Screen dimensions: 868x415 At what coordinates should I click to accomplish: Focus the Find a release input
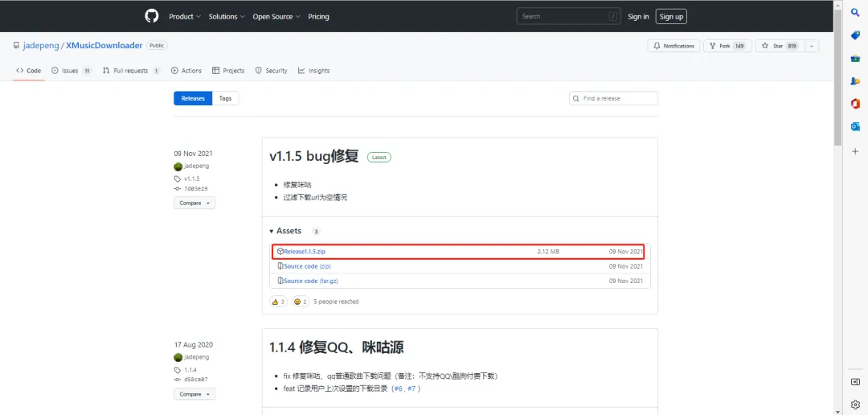click(x=613, y=99)
